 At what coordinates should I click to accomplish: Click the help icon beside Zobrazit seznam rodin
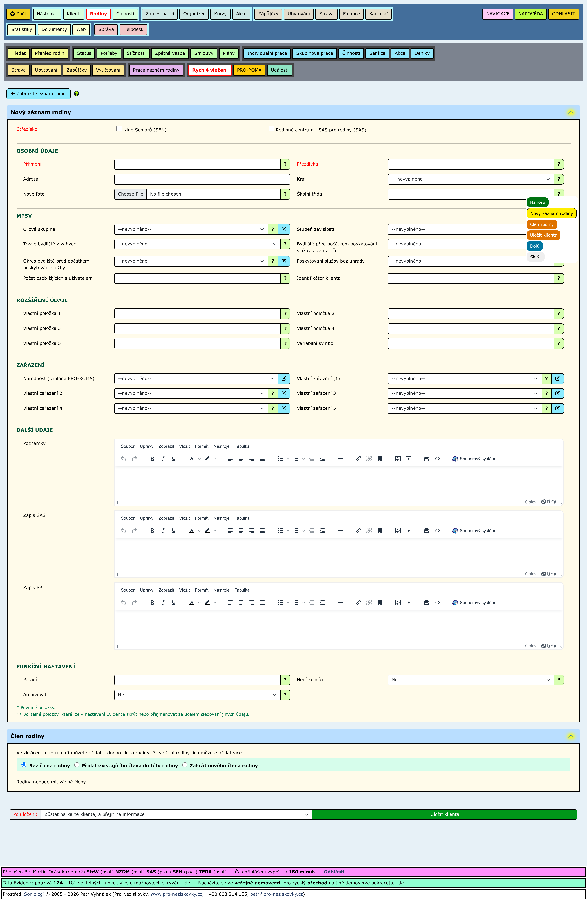[77, 94]
